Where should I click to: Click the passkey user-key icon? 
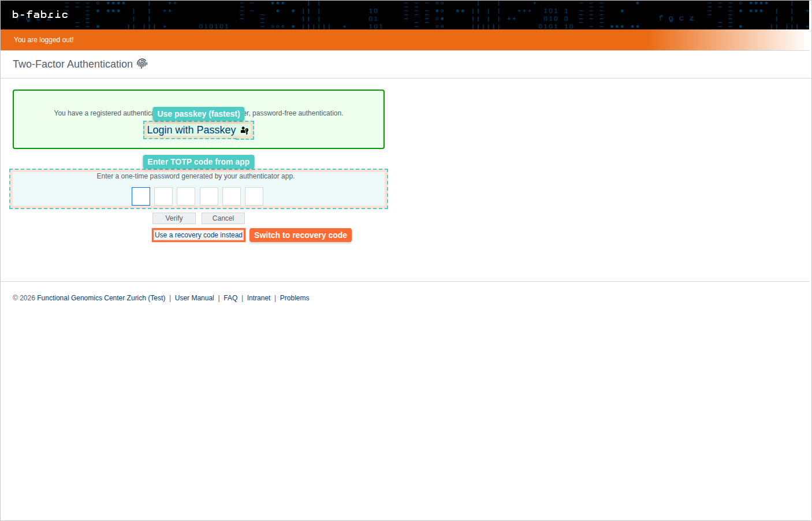pyautogui.click(x=244, y=131)
